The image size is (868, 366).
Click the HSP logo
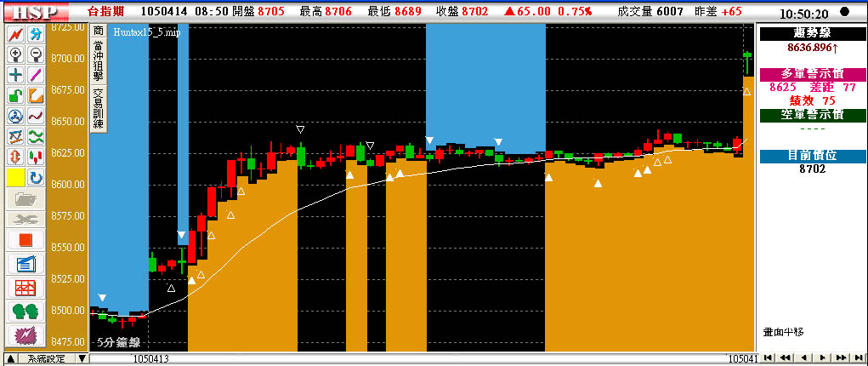pos(35,12)
